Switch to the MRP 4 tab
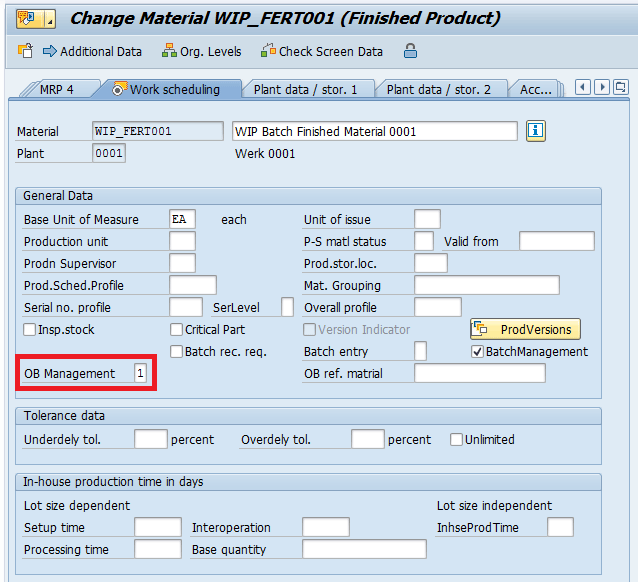The image size is (638, 582). pos(55,89)
